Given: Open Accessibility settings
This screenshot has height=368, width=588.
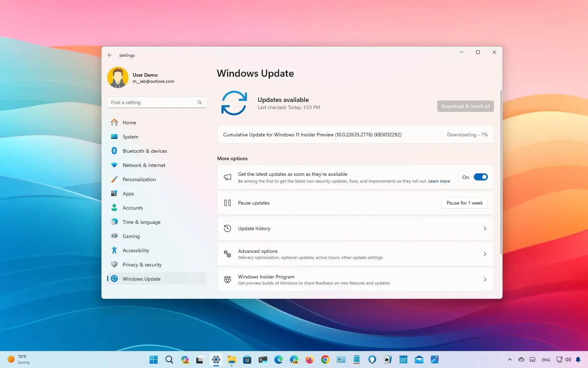Looking at the screenshot, I should pos(136,250).
